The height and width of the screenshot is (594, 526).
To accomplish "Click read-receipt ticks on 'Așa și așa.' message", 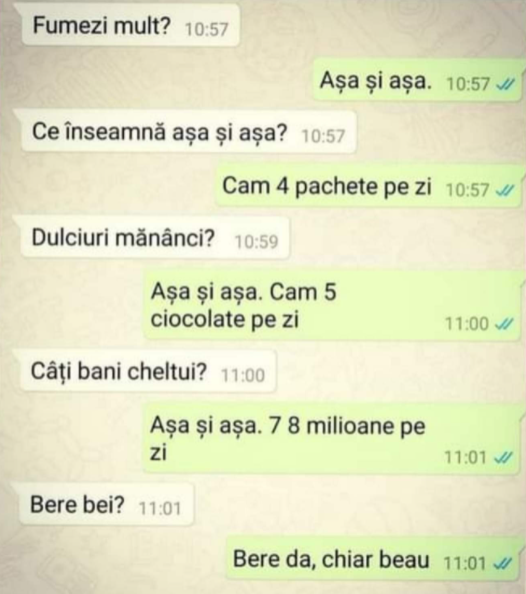I will [506, 84].
